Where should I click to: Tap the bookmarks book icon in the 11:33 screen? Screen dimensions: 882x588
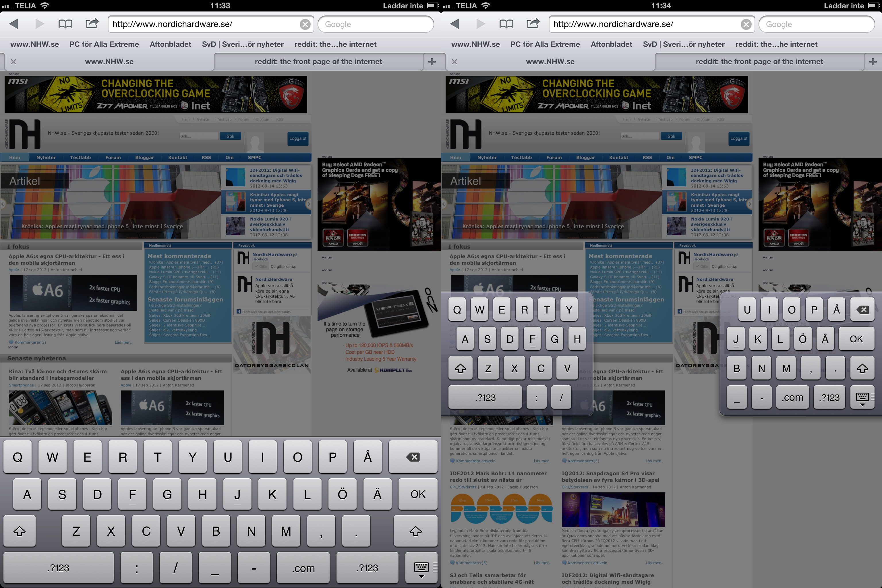(x=65, y=24)
